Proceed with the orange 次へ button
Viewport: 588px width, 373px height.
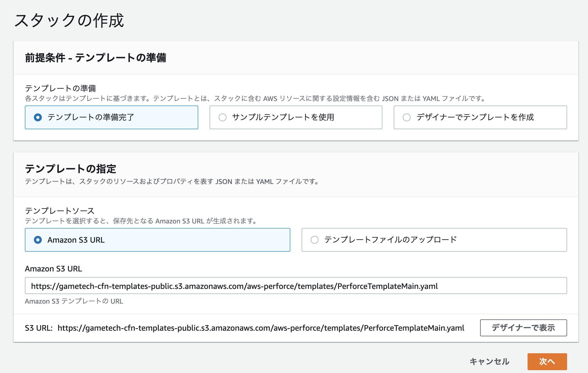(547, 361)
